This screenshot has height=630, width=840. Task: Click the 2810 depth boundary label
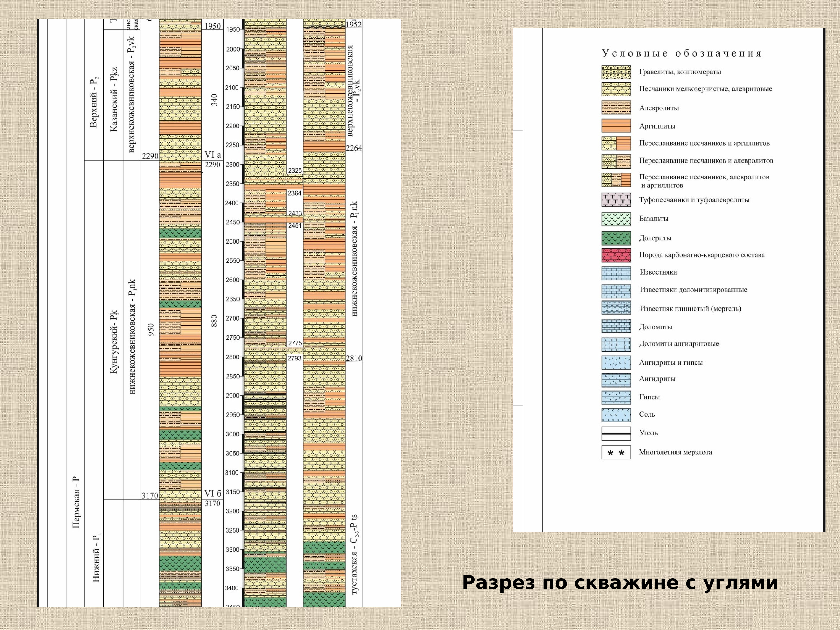click(354, 358)
